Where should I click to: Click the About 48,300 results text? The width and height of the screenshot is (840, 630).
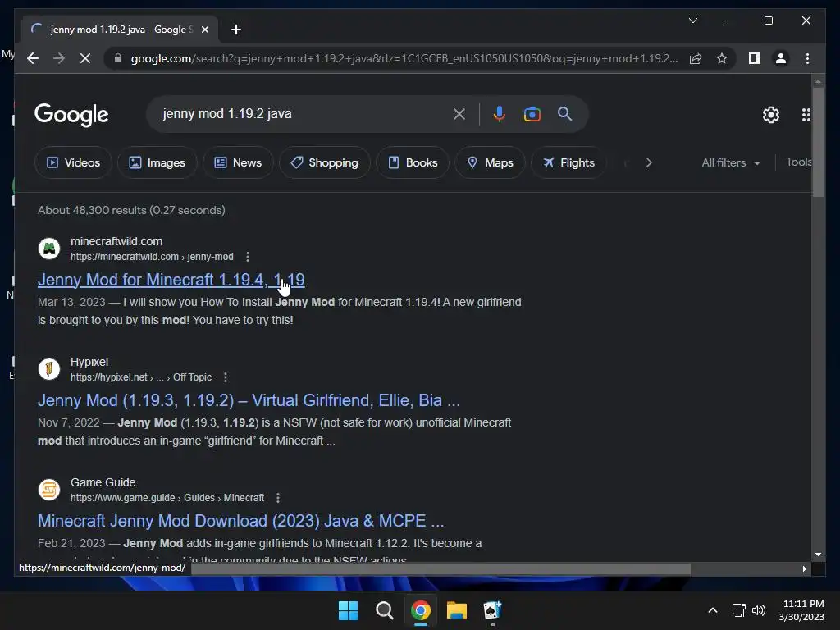tap(131, 210)
